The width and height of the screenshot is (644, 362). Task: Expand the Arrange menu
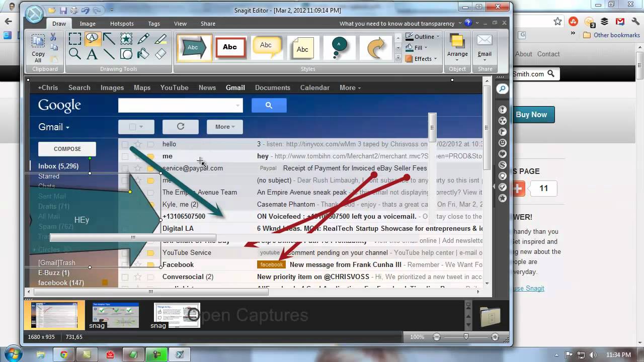(x=457, y=48)
